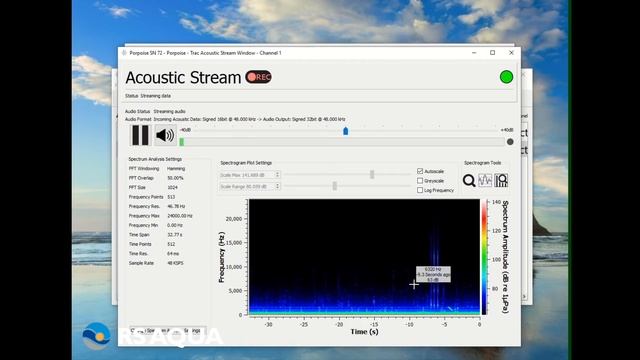Select the waveform spectrogram tool
640x360 pixels.
point(485,180)
